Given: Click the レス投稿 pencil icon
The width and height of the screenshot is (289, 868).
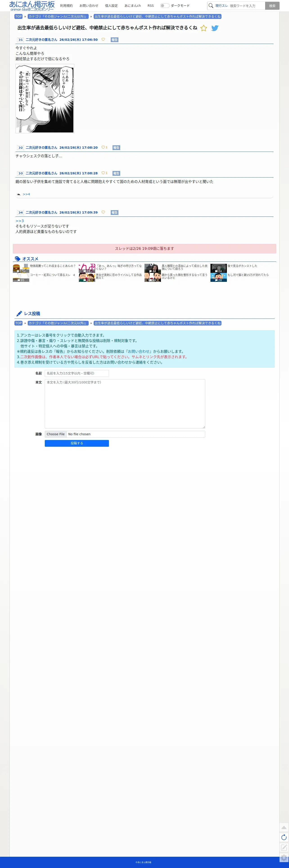Looking at the screenshot, I should 19,314.
